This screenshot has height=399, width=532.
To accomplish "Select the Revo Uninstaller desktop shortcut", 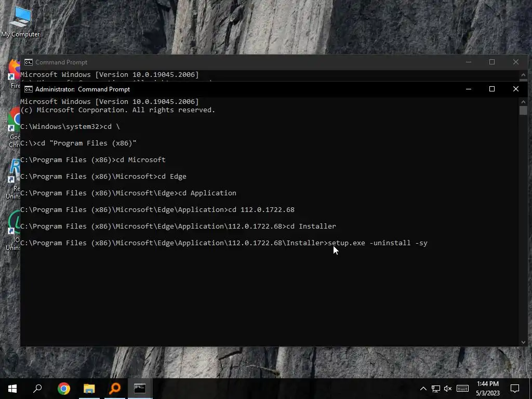I will [x=14, y=179].
